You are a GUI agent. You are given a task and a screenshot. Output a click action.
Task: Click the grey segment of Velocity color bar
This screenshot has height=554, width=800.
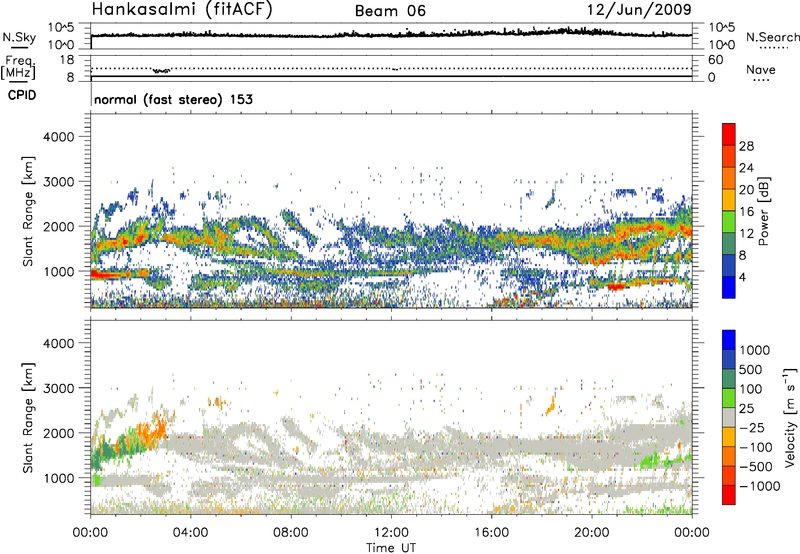point(729,417)
